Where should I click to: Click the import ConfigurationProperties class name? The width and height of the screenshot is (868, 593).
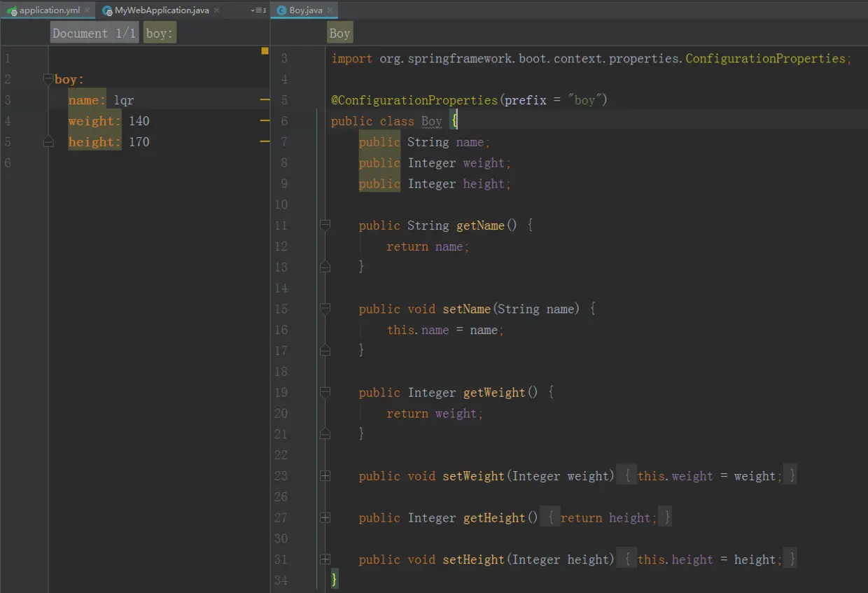(x=766, y=58)
